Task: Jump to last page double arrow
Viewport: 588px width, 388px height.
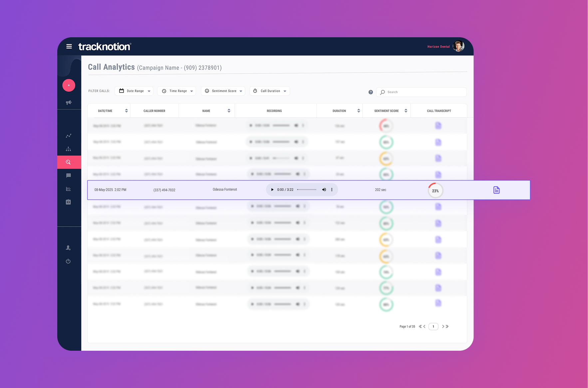Action: pyautogui.click(x=447, y=326)
